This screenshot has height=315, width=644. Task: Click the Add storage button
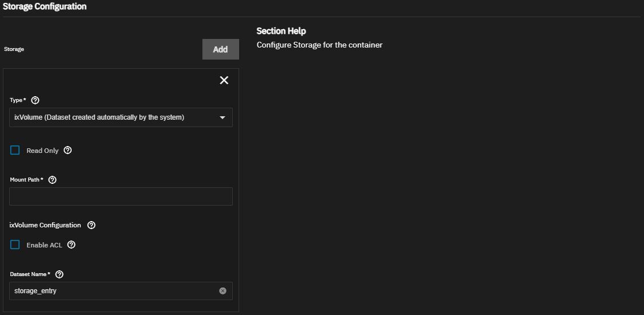coord(220,49)
